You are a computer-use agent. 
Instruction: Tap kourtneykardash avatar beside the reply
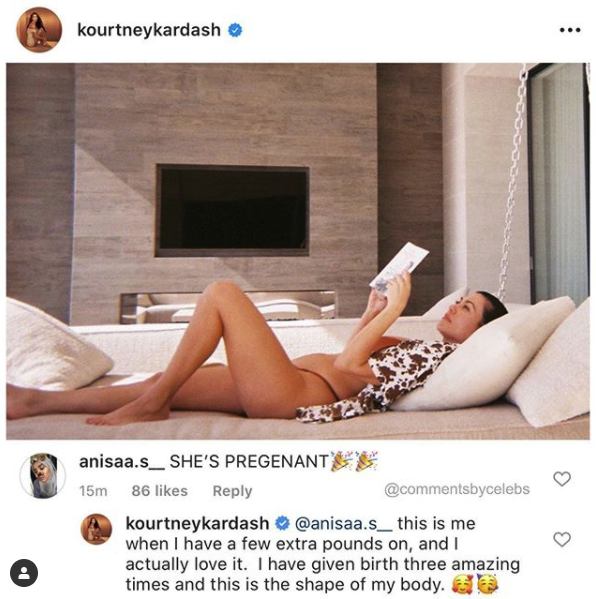click(96, 529)
